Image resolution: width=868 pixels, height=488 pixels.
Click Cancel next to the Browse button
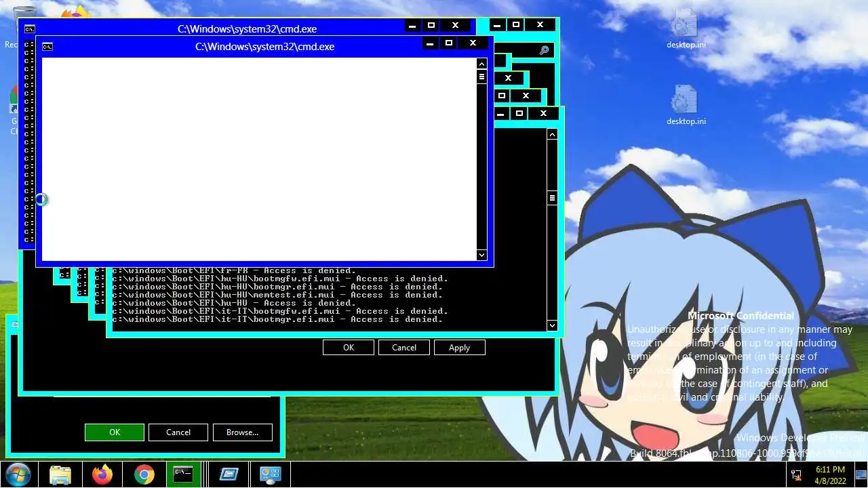(178, 432)
